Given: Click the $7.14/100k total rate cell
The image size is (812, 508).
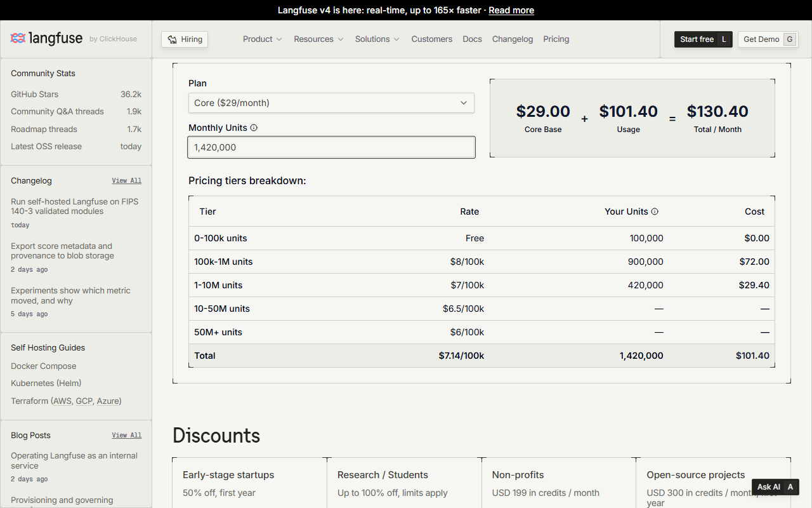Looking at the screenshot, I should (x=461, y=356).
